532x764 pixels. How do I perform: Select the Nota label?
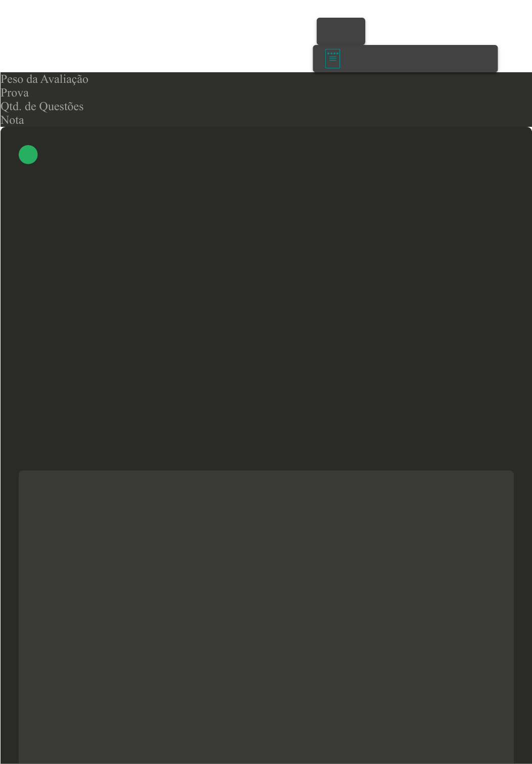[12, 120]
